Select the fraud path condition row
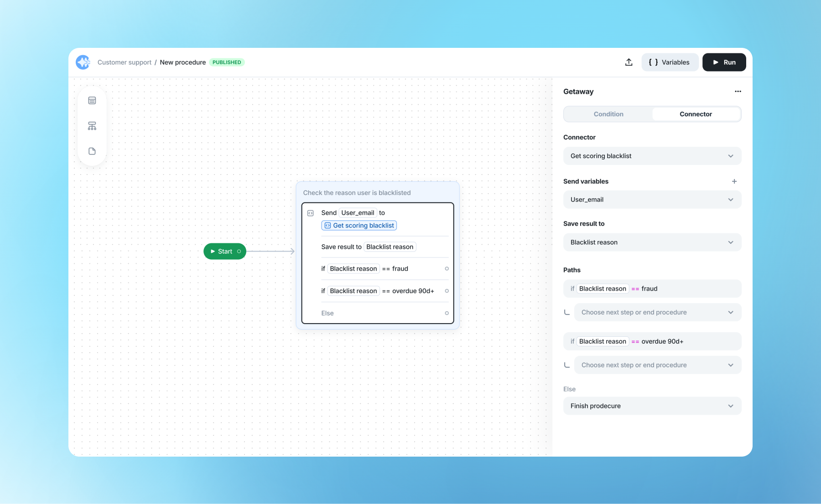The image size is (821, 504). (652, 289)
